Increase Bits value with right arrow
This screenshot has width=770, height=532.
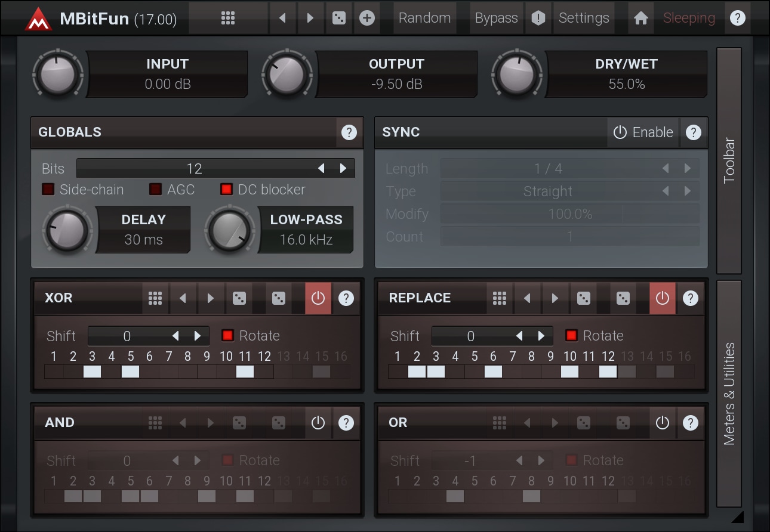pyautogui.click(x=343, y=169)
